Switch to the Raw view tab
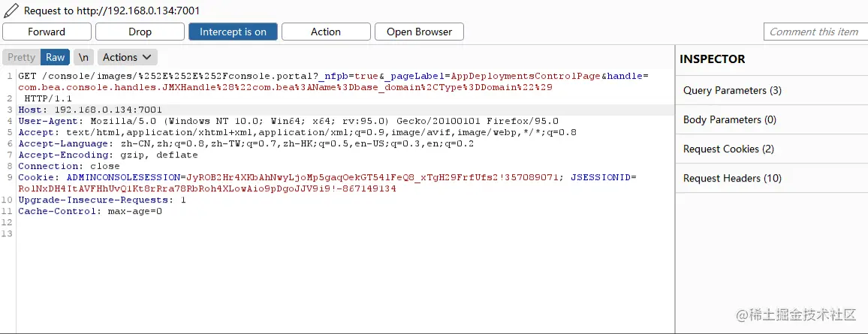 pos(56,57)
